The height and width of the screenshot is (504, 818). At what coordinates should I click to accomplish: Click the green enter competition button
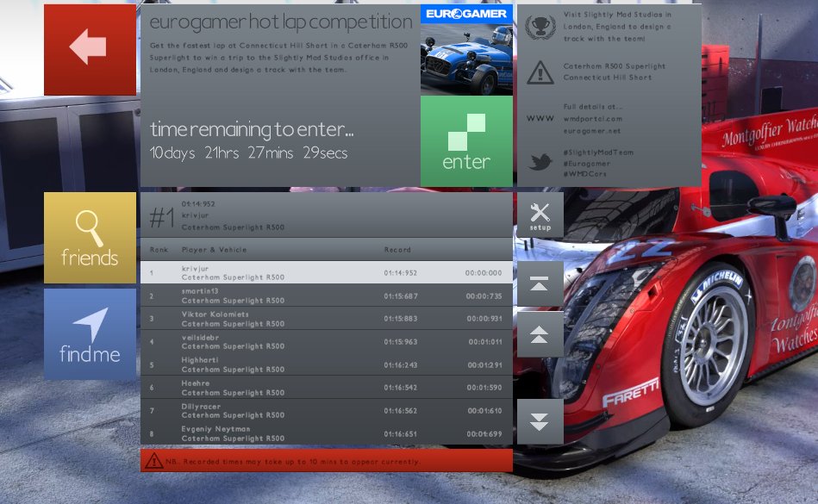click(x=466, y=141)
